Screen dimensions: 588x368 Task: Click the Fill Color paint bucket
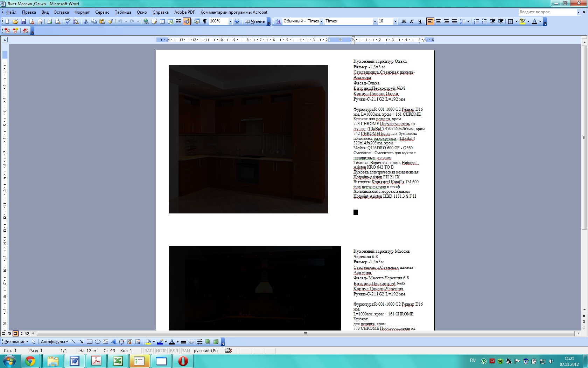(x=148, y=342)
